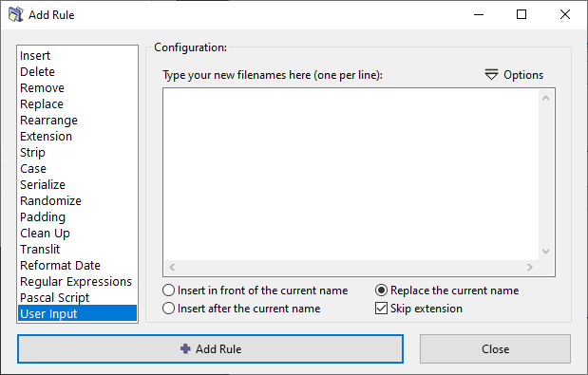
Task: Minimize the Add Rule window
Action: (x=479, y=14)
